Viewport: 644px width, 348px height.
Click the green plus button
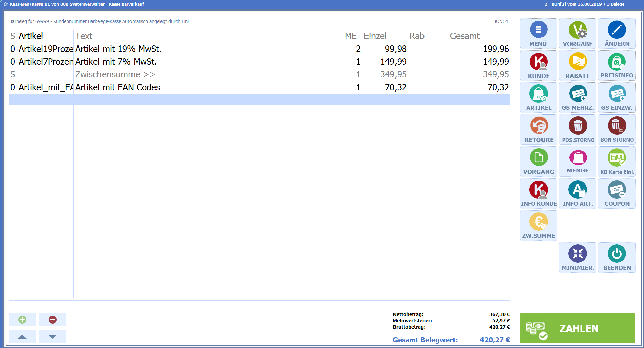pos(22,320)
